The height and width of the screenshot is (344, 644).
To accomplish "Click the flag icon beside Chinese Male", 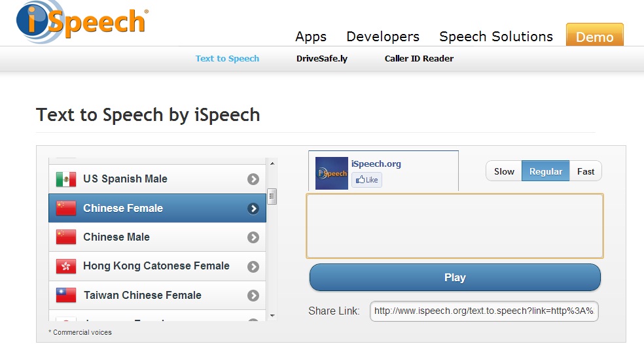I will click(66, 237).
